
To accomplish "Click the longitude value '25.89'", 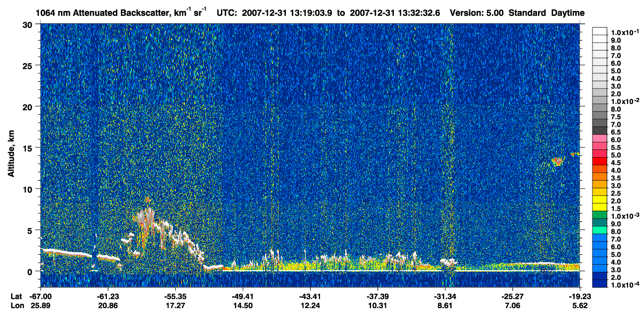I will click(x=41, y=306).
